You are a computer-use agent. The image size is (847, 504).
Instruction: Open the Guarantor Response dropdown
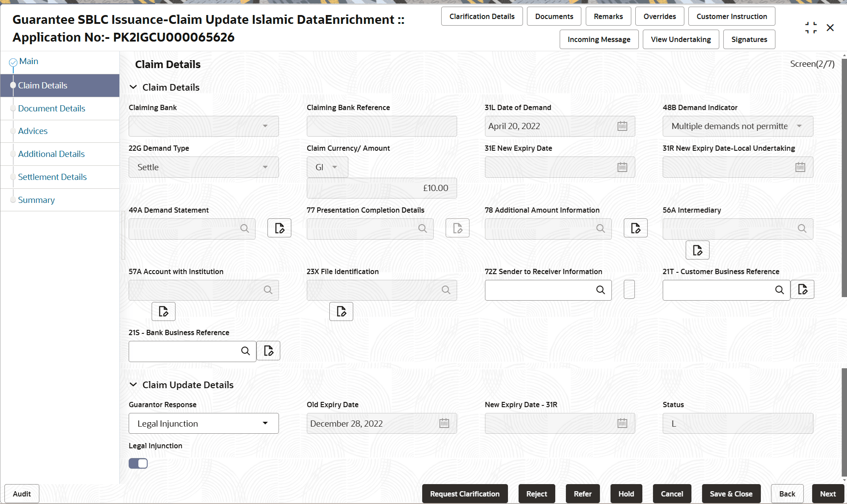[x=265, y=423]
